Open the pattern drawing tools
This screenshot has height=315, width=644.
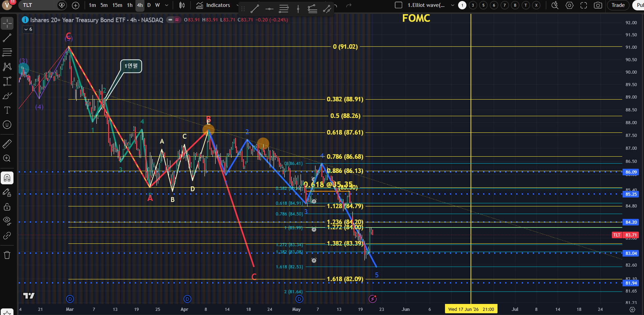tap(7, 67)
